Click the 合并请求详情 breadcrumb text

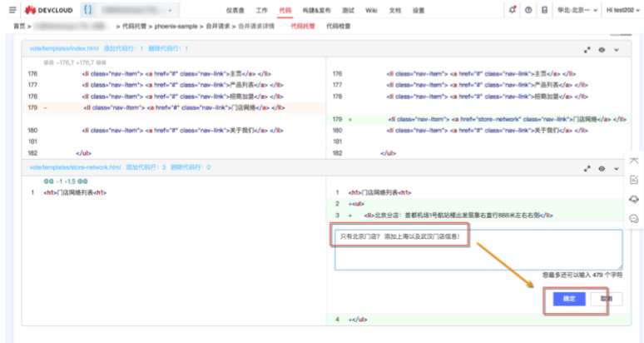click(256, 26)
